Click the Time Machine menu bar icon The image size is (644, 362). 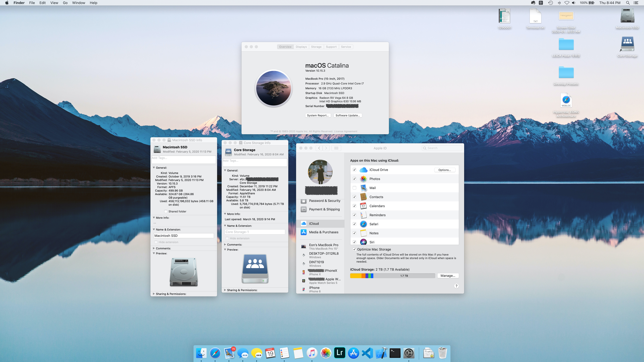point(550,3)
